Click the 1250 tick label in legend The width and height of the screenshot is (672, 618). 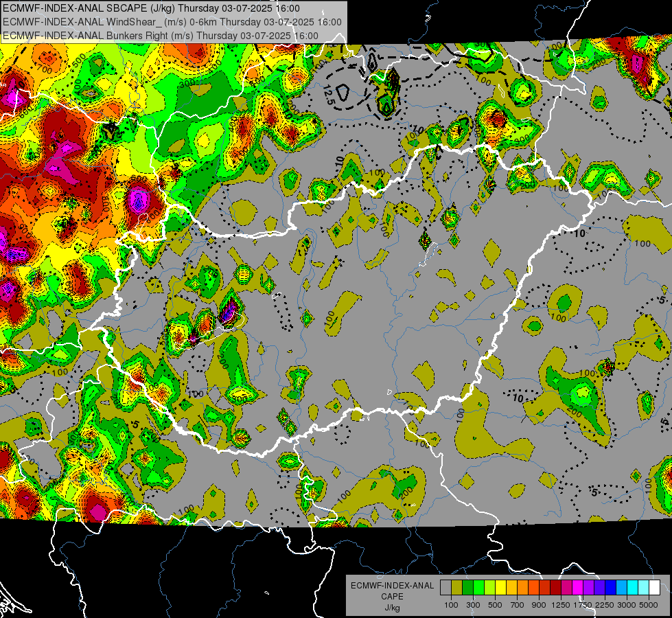[561, 605]
